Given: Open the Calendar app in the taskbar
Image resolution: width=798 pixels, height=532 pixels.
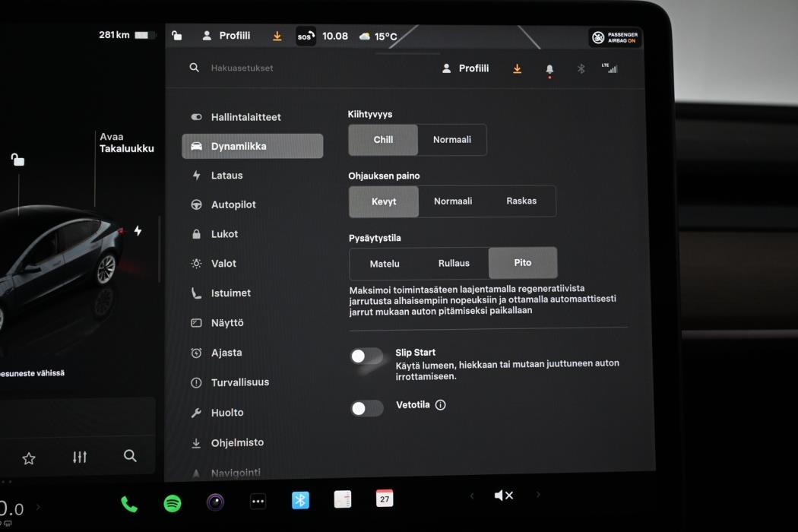Looking at the screenshot, I should click(x=385, y=498).
